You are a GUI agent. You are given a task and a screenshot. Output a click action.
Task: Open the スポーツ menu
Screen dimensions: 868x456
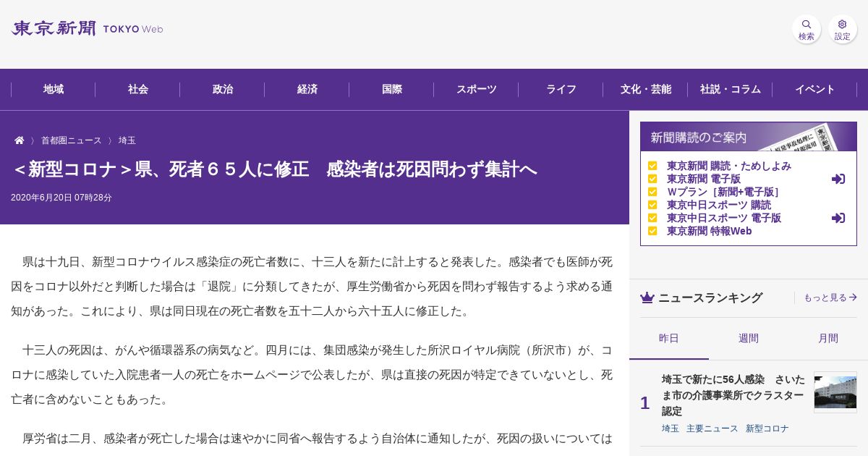click(477, 90)
